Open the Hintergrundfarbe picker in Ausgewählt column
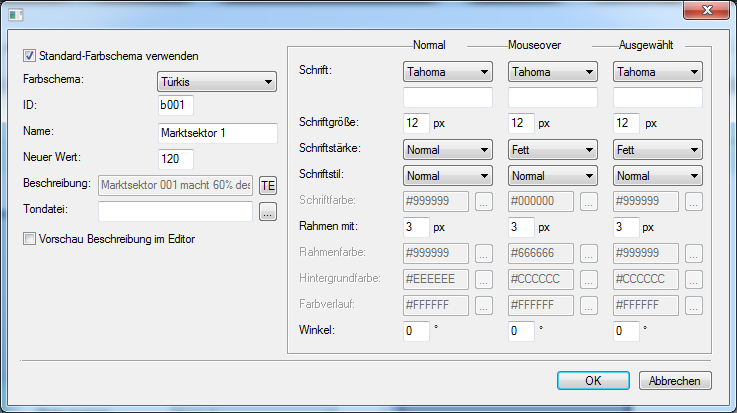737x413 pixels. click(x=694, y=279)
